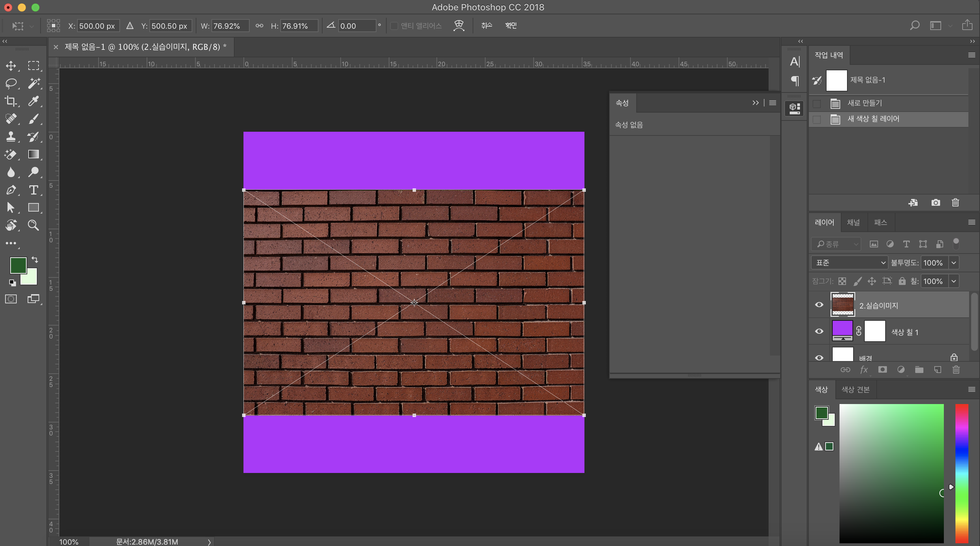Select the Spot Healing Brush tool

click(x=11, y=119)
